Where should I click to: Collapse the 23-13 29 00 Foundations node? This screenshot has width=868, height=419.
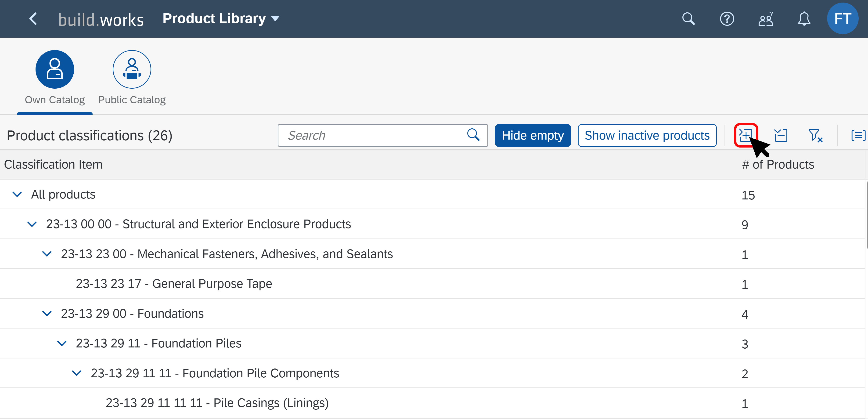(47, 314)
